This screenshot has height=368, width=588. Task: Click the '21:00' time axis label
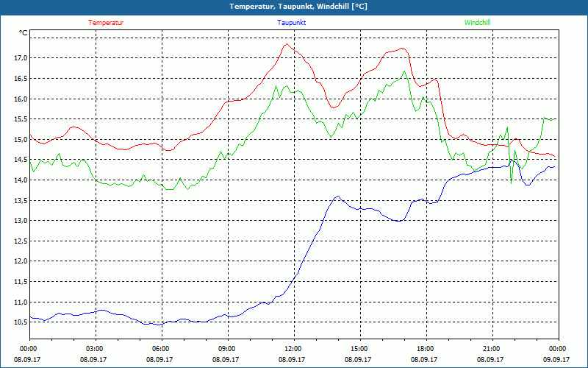tap(490, 349)
